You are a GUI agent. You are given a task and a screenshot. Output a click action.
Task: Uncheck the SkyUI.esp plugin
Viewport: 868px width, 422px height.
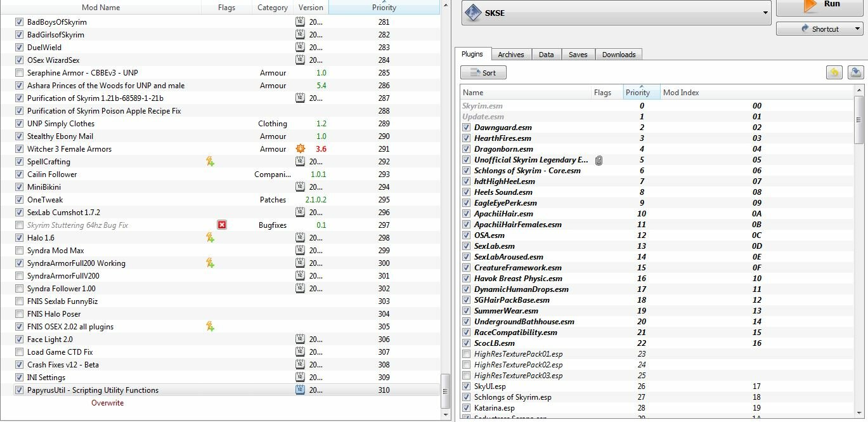click(x=467, y=386)
